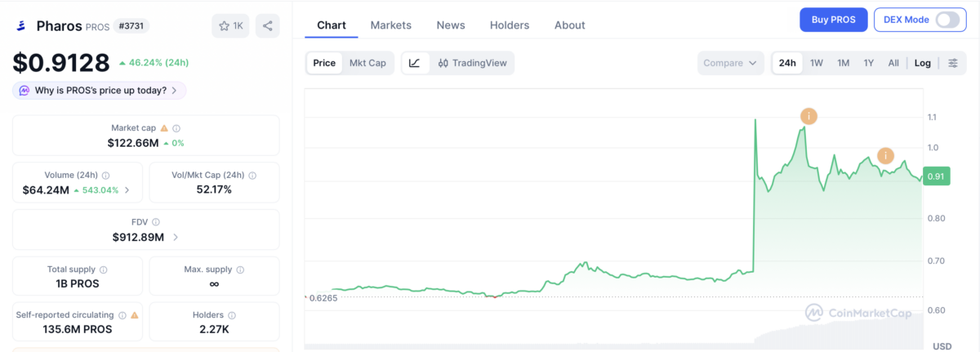The height and width of the screenshot is (352, 980).
Task: Open the Holders tab
Action: (x=510, y=25)
